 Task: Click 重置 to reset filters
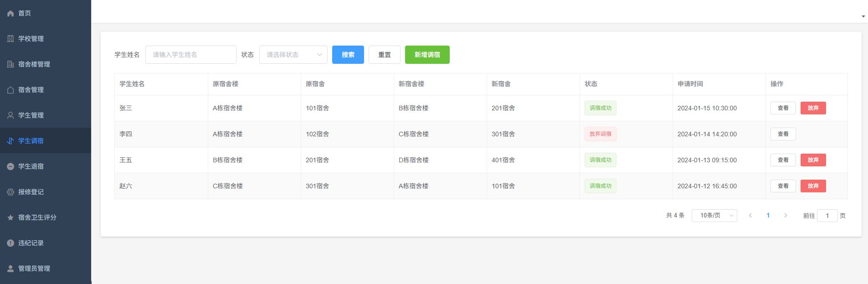coord(384,55)
